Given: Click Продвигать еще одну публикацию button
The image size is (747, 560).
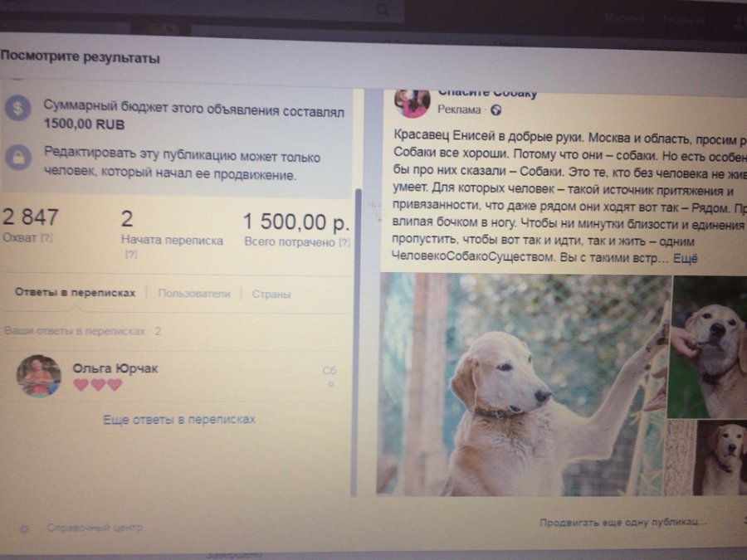Looking at the screenshot, I should pyautogui.click(x=623, y=523).
